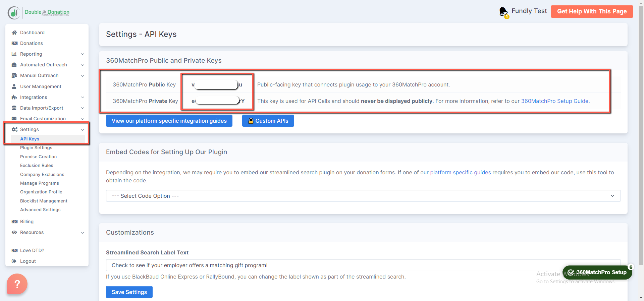The image size is (644, 301).
Task: Open Company Exclusions submenu item
Action: point(42,174)
